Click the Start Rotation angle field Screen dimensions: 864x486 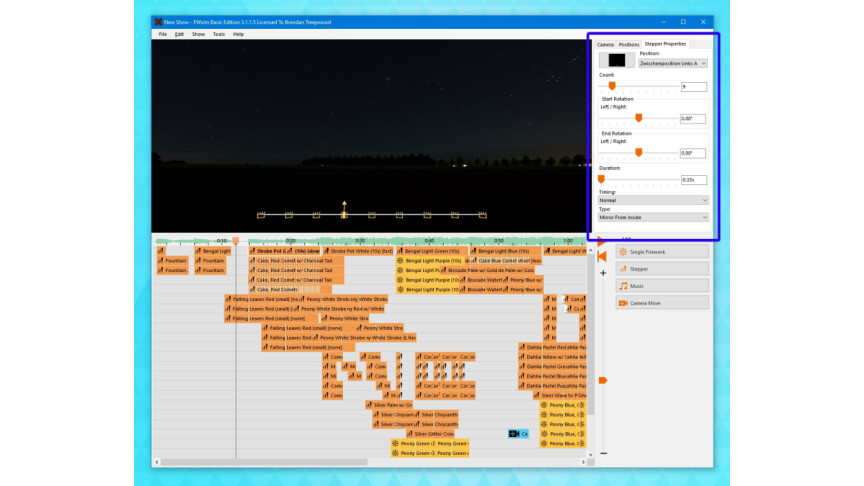click(693, 118)
